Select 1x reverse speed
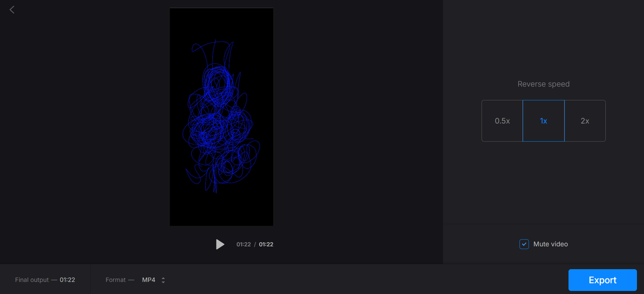 [543, 121]
